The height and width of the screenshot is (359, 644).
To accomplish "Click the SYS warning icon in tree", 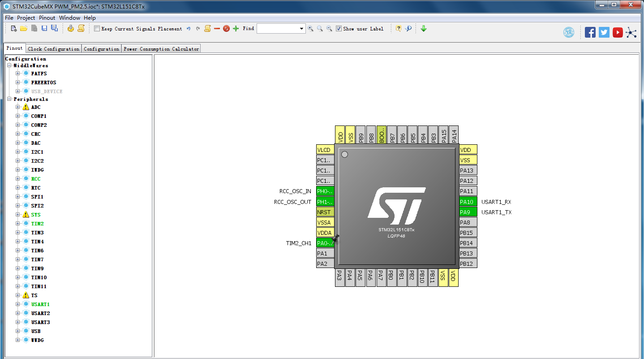I will pyautogui.click(x=26, y=215).
